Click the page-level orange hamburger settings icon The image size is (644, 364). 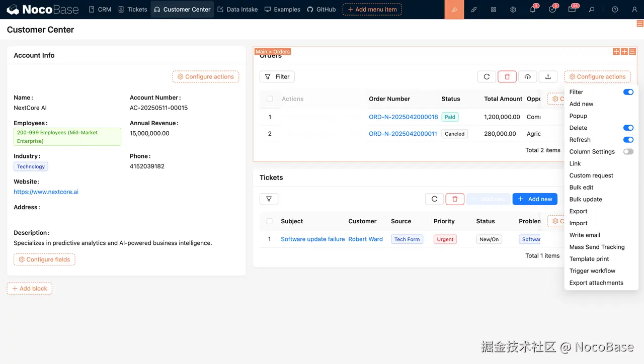[640, 24]
